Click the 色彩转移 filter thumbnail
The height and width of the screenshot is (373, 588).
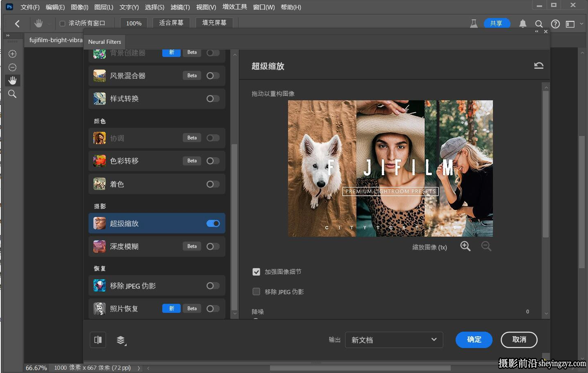[100, 161]
